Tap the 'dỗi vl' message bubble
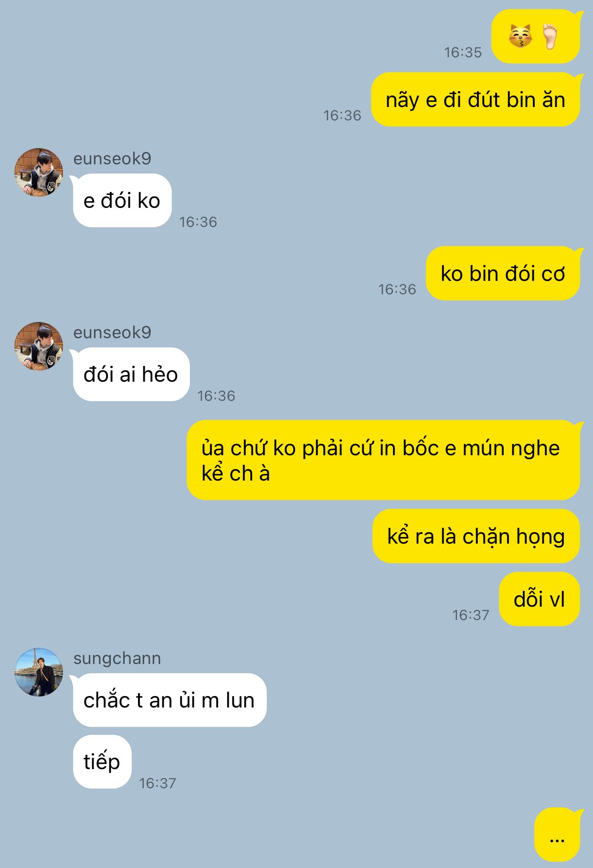 click(540, 599)
